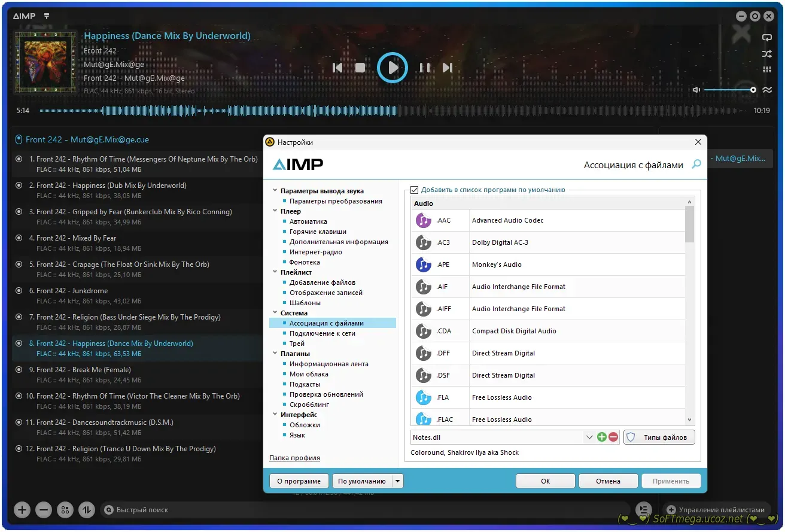Collapse the 'Плагины' tree section
This screenshot has width=785, height=532.
(x=275, y=354)
